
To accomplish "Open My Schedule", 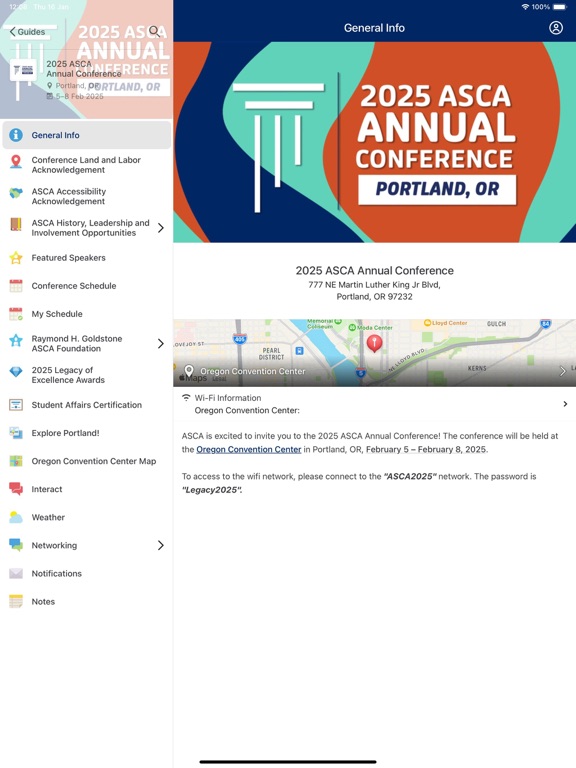I will coord(87,313).
